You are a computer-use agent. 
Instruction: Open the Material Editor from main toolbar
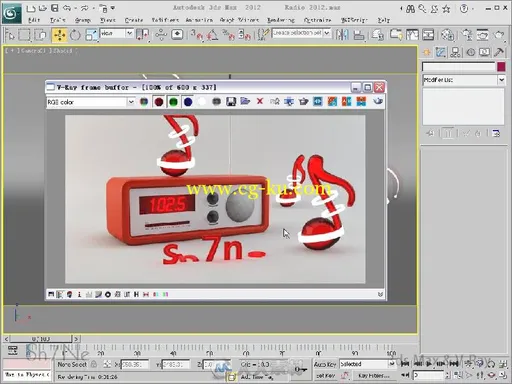coord(447,35)
